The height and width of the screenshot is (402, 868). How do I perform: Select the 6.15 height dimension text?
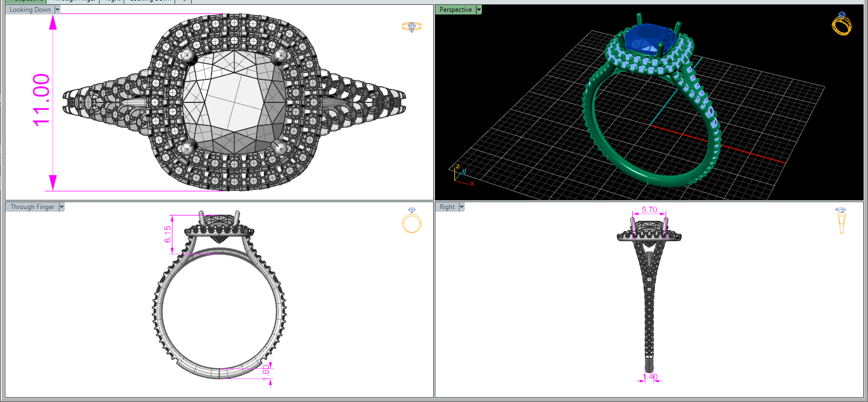[168, 234]
